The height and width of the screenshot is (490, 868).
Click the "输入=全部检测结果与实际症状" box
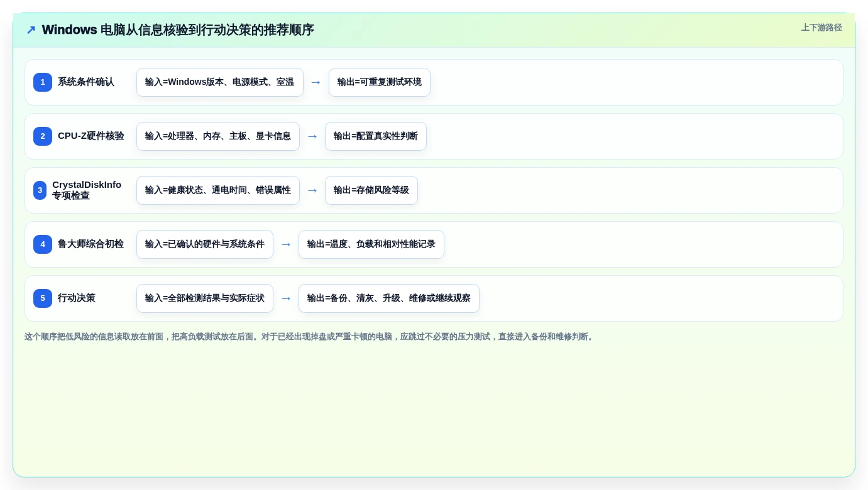click(x=205, y=298)
